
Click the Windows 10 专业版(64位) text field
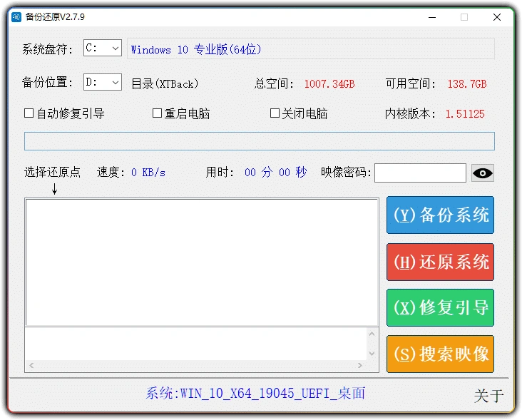pyautogui.click(x=311, y=49)
